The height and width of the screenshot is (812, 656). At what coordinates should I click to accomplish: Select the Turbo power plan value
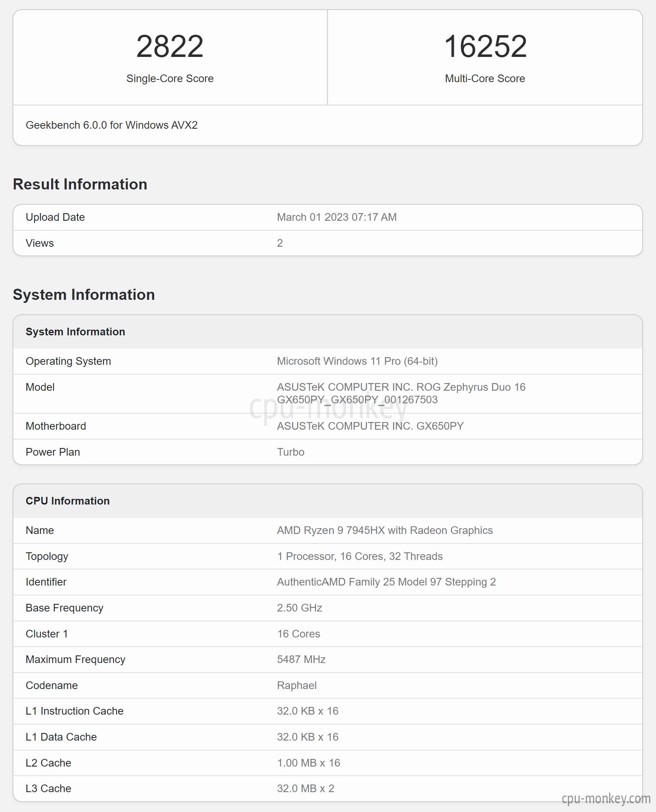click(291, 452)
